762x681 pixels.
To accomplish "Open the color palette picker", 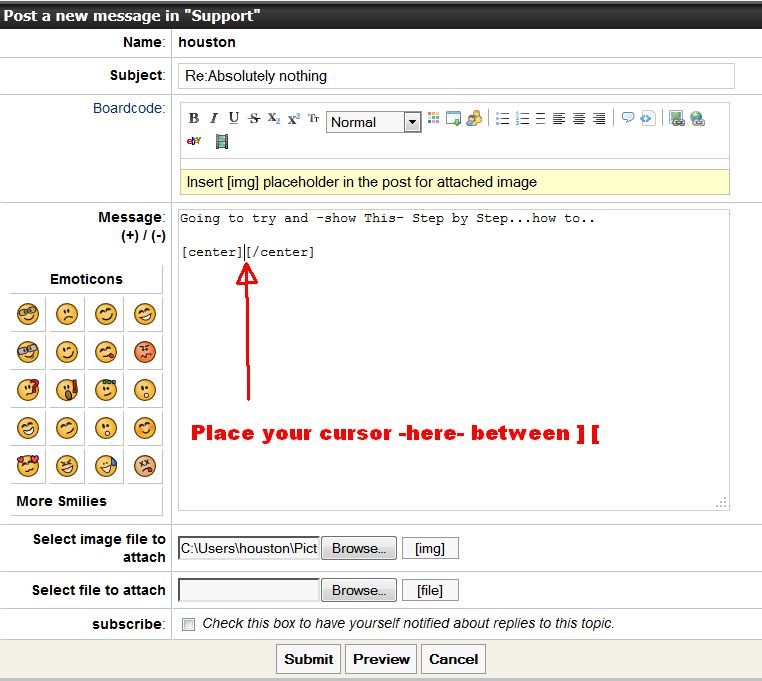I will (x=433, y=119).
